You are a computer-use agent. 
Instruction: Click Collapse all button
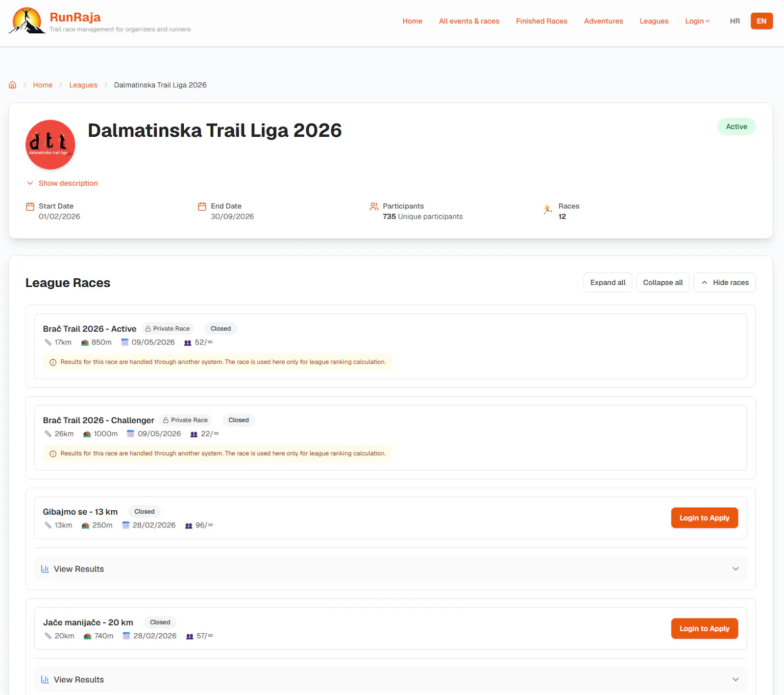pyautogui.click(x=663, y=282)
